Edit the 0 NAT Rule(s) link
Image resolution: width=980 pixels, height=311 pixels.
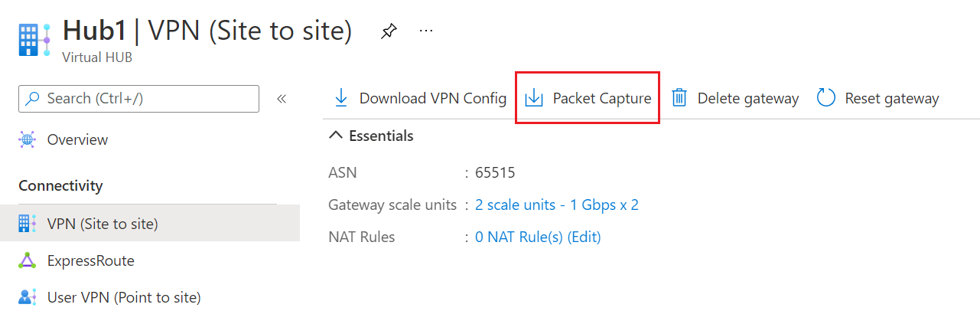click(538, 237)
